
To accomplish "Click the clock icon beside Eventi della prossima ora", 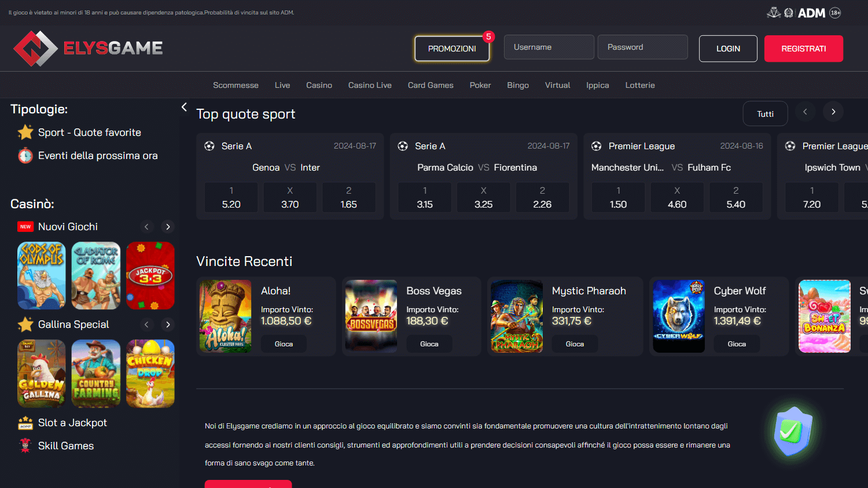I will [25, 156].
